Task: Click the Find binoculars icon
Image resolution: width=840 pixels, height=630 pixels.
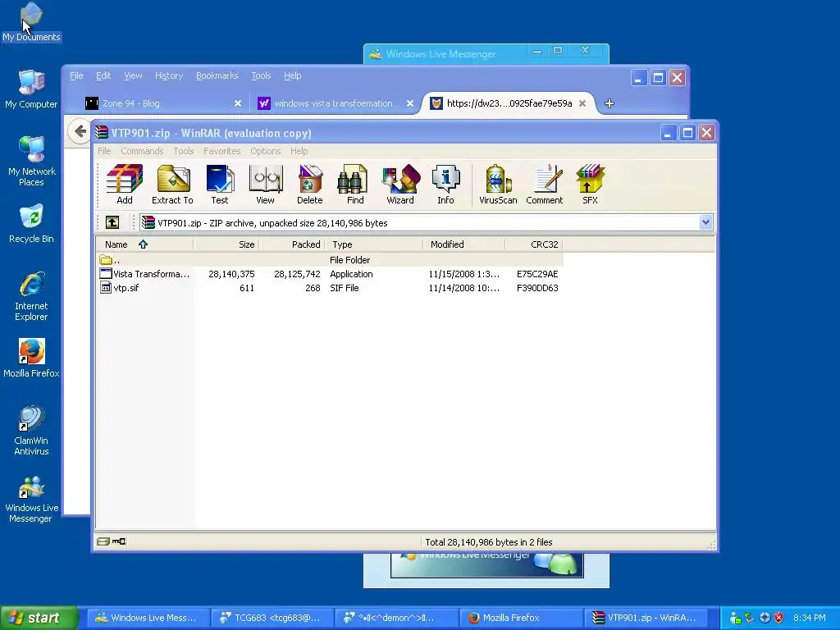Action: pyautogui.click(x=354, y=185)
